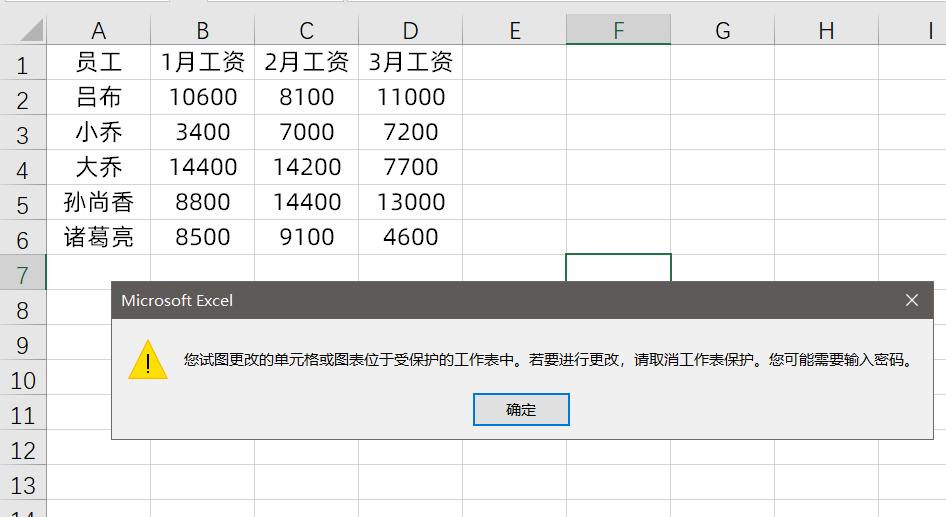Select column E header
This screenshot has width=946, height=517.
[514, 30]
